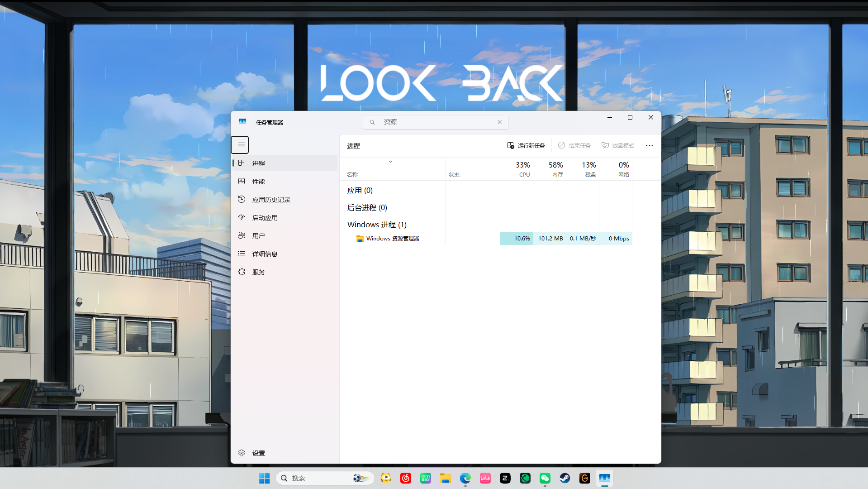Sort processes by the 磁盘 column
The image size is (868, 489).
(583, 169)
